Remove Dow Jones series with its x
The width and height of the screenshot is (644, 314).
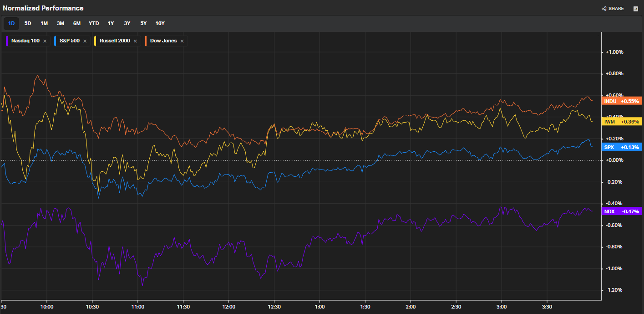(x=182, y=41)
